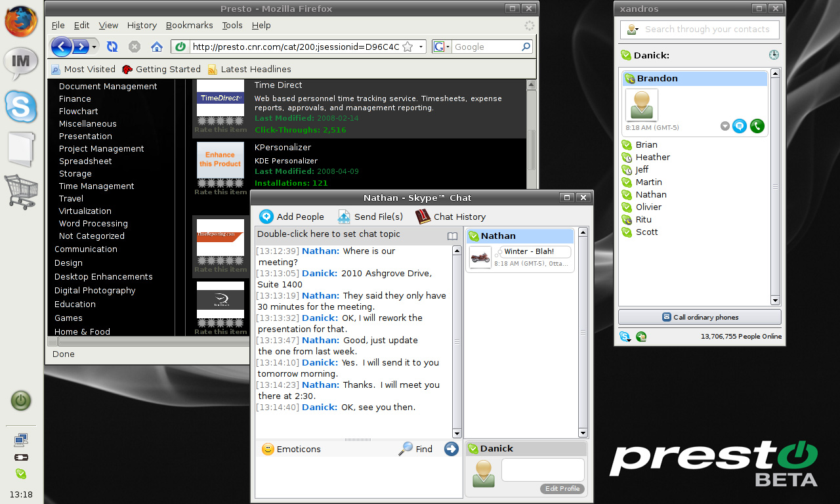Open the Skype status menu icon
Screen dimensions: 840x504
625,337
